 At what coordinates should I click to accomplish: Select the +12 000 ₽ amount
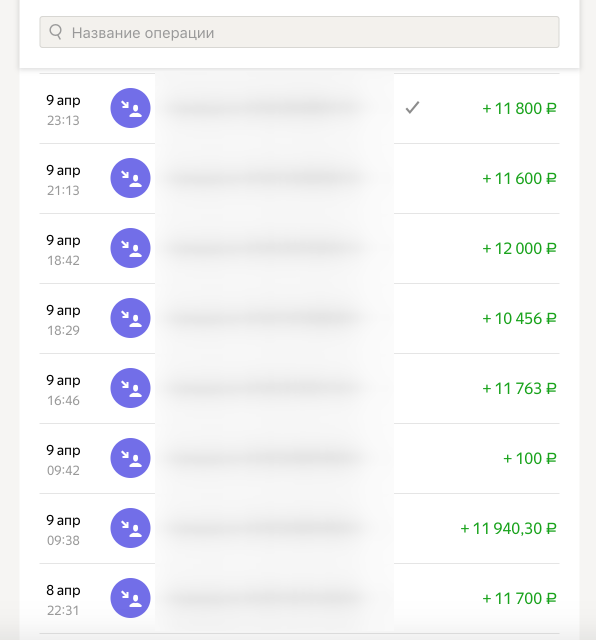[519, 248]
